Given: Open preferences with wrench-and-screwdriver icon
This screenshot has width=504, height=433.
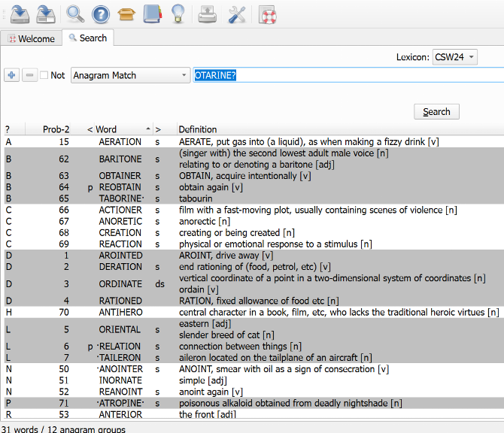Looking at the screenshot, I should (236, 14).
